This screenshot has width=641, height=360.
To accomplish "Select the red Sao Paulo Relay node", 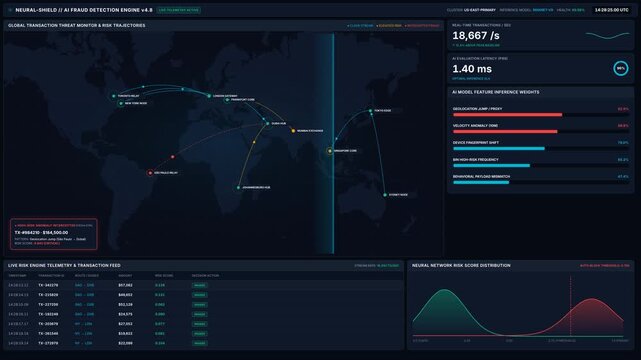I will 150,173.
